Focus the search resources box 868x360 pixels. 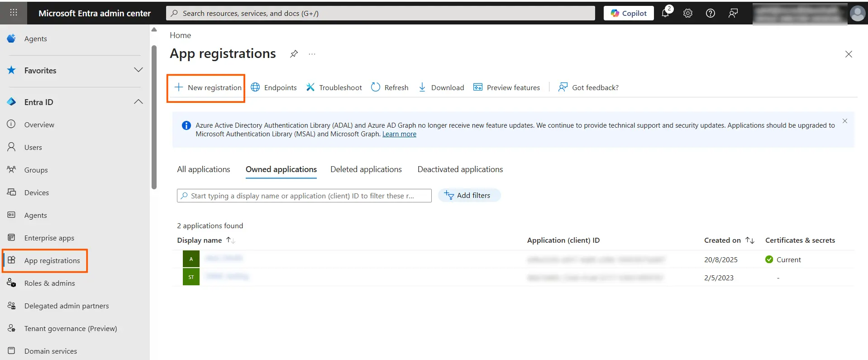(x=381, y=13)
